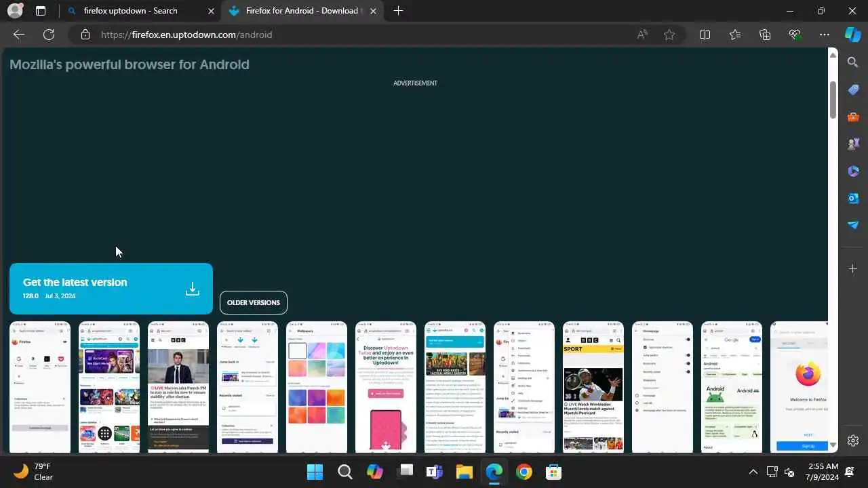This screenshot has width=868, height=488.
Task: Open the OLDER VERSIONS button
Action: coord(254,302)
